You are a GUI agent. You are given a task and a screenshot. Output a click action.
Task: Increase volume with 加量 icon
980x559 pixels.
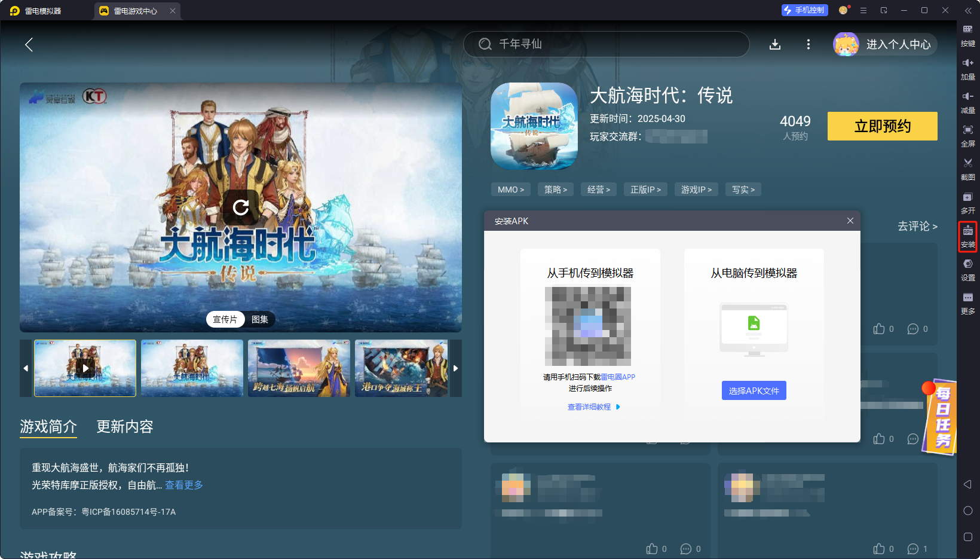click(x=968, y=69)
